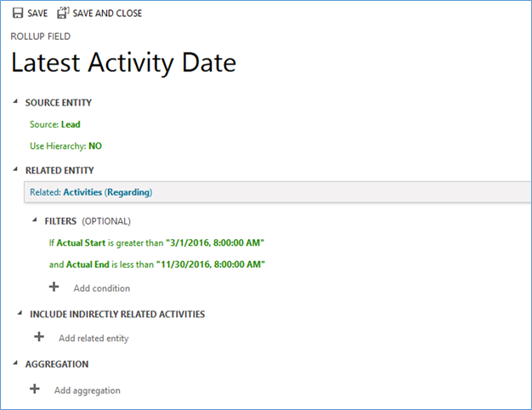The image size is (532, 410).
Task: Collapse the Source Entity section
Action: coord(15,101)
